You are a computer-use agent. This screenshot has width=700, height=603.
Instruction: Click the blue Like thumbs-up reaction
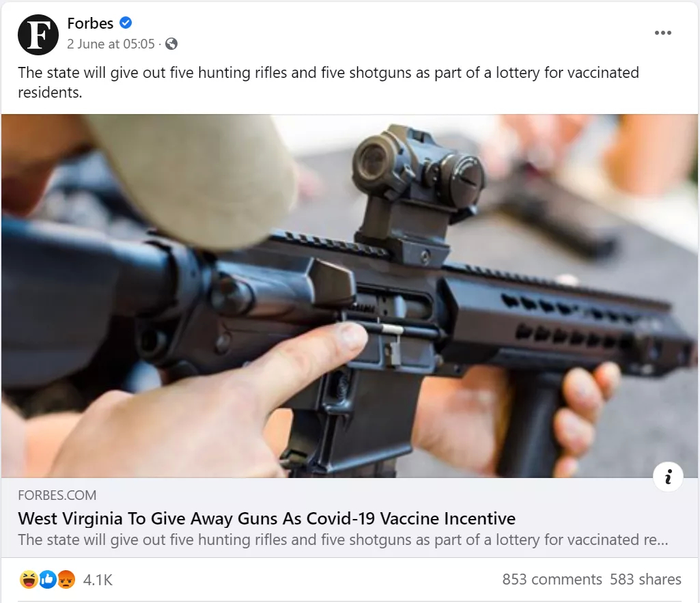point(48,580)
